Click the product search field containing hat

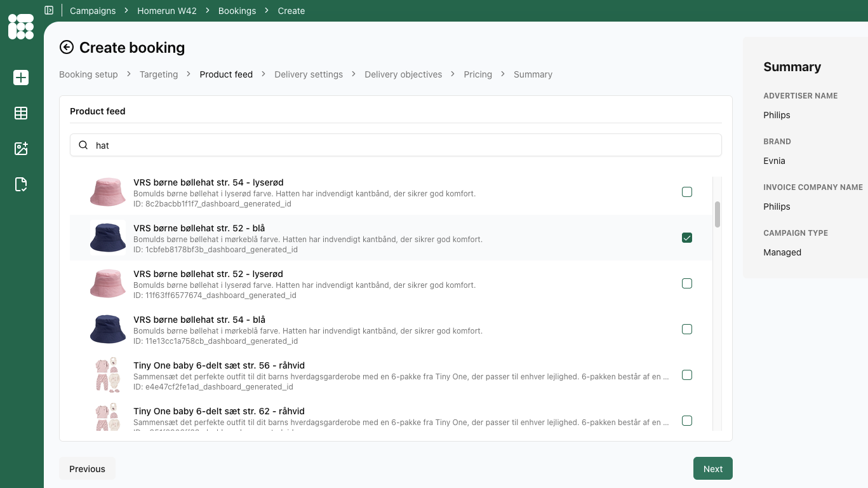coord(396,145)
